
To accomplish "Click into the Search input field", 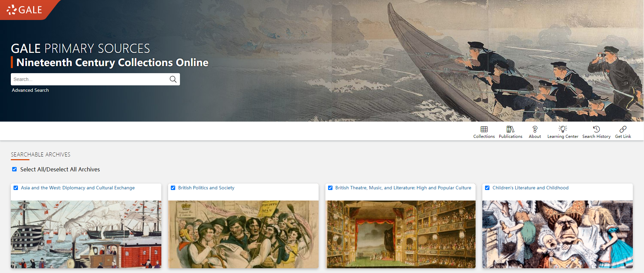I will click(90, 79).
